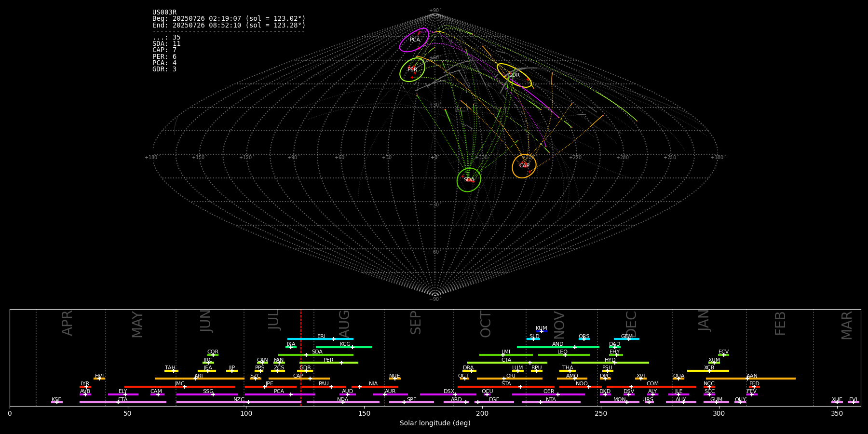Click the HYD shower bar in the timeline
868x434 pixels.
click(610, 363)
